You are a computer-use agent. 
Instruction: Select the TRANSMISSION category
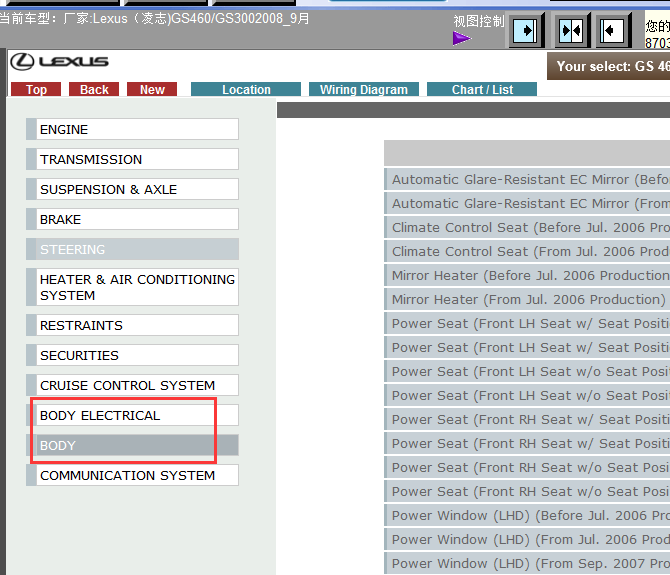click(132, 159)
